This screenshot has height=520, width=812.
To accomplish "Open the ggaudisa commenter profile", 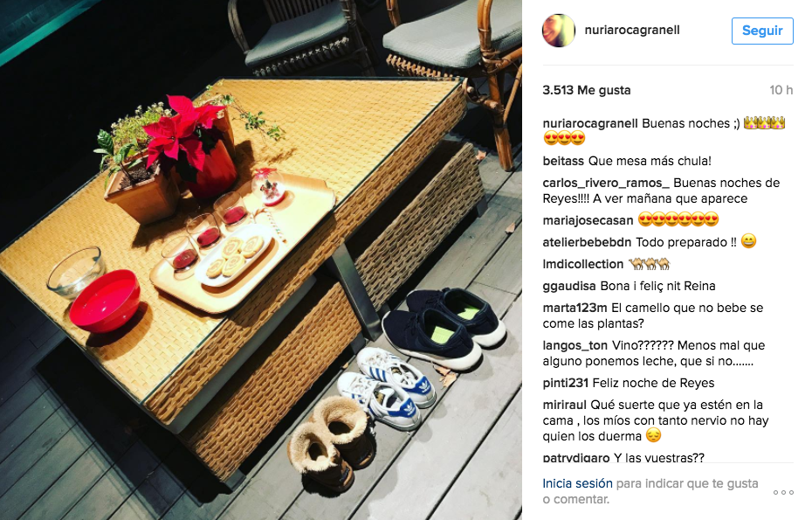I will pos(569,286).
